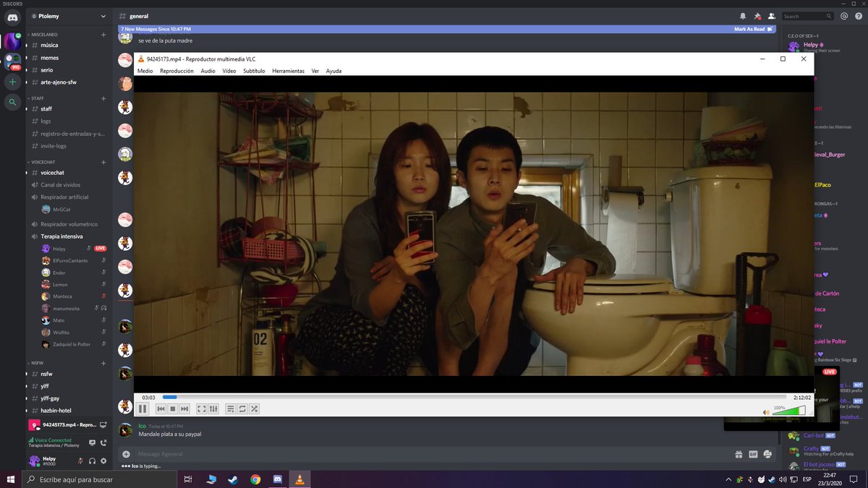Screen dimensions: 868x488
Task: Toggle shuffle playback in VLC
Action: point(254,409)
